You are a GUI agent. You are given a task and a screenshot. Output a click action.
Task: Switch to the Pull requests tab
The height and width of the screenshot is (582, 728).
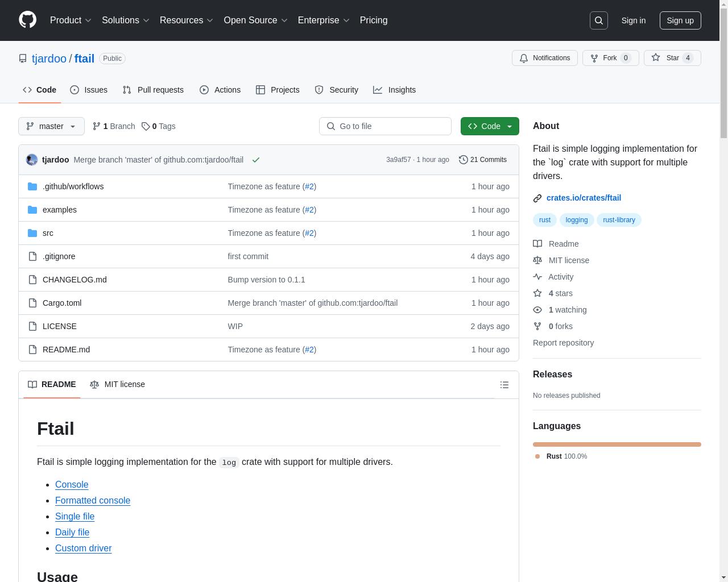pos(153,90)
